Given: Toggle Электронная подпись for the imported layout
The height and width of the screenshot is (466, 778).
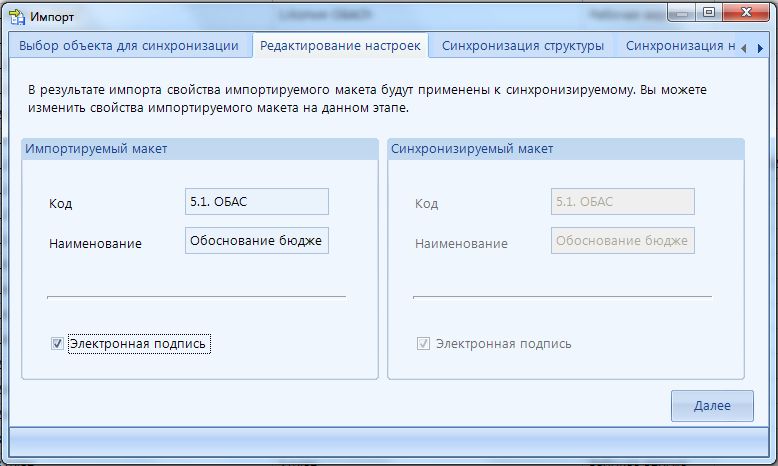Looking at the screenshot, I should click(x=57, y=344).
